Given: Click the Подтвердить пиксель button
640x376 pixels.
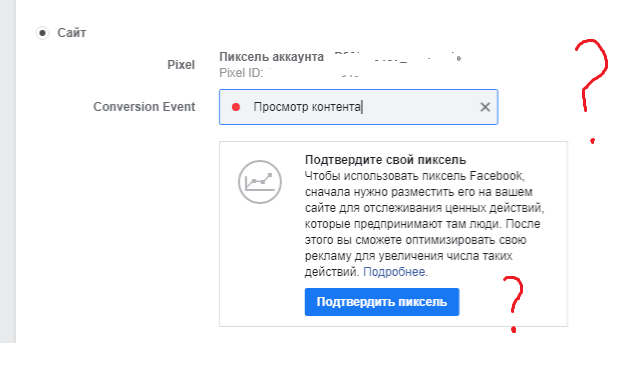Looking at the screenshot, I should click(x=382, y=302).
